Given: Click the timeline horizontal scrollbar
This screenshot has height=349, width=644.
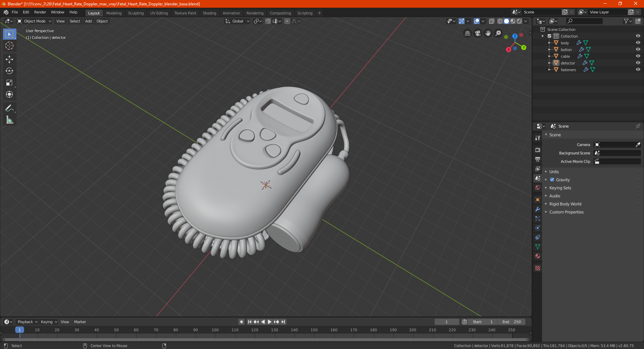Looking at the screenshot, I should tap(266, 340).
